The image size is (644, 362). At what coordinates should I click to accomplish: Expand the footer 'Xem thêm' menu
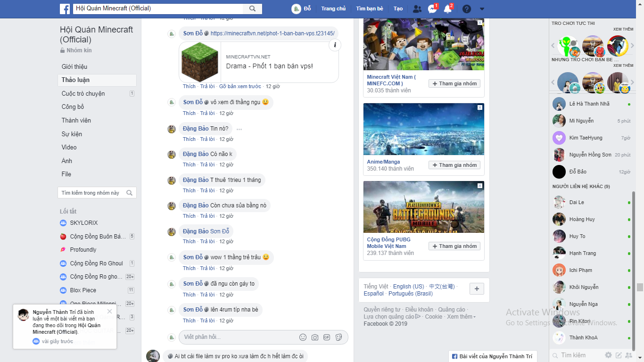point(461,317)
